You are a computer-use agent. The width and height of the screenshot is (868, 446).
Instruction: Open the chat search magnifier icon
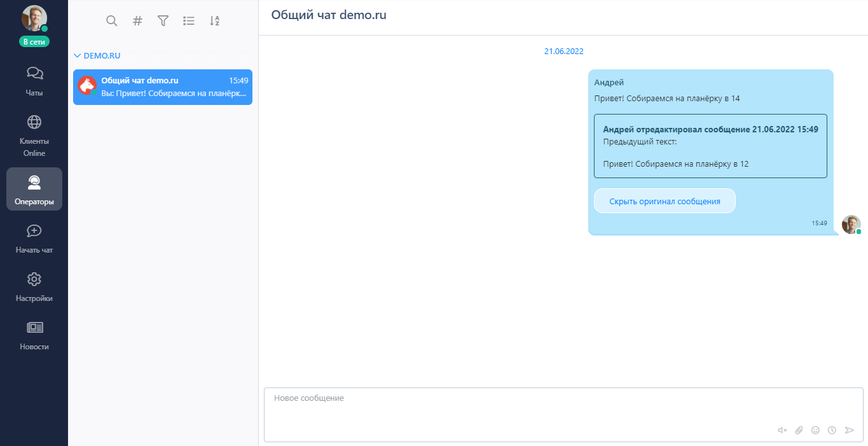[111, 21]
